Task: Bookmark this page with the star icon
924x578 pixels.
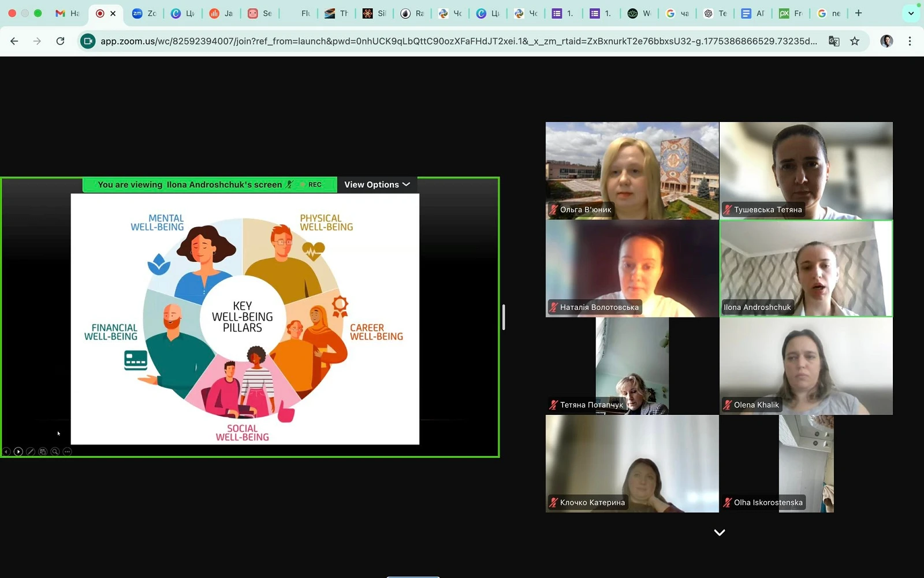Action: tap(855, 41)
